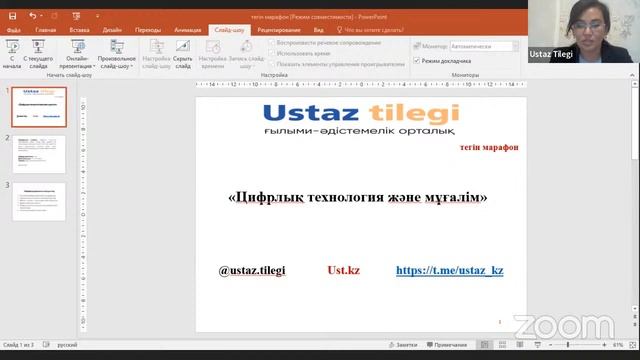Open the https://t.me/ustaz_kz link
640x360 pixels.
click(x=450, y=271)
